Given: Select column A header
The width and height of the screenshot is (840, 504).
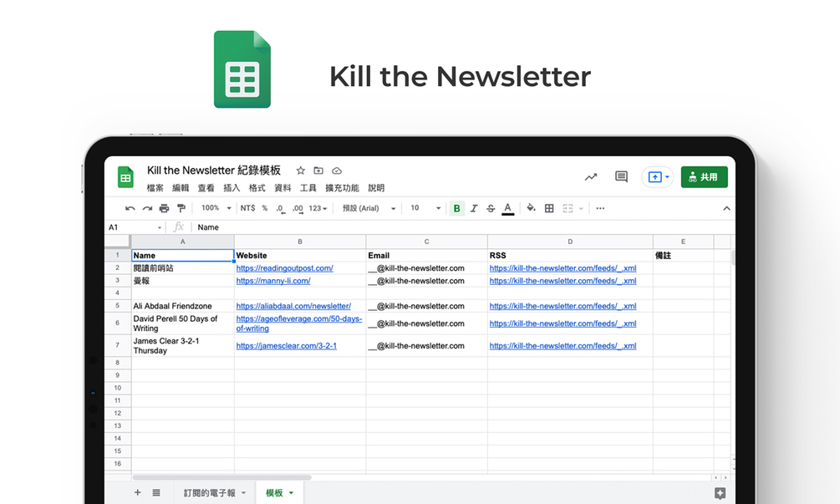Looking at the screenshot, I should point(183,242).
